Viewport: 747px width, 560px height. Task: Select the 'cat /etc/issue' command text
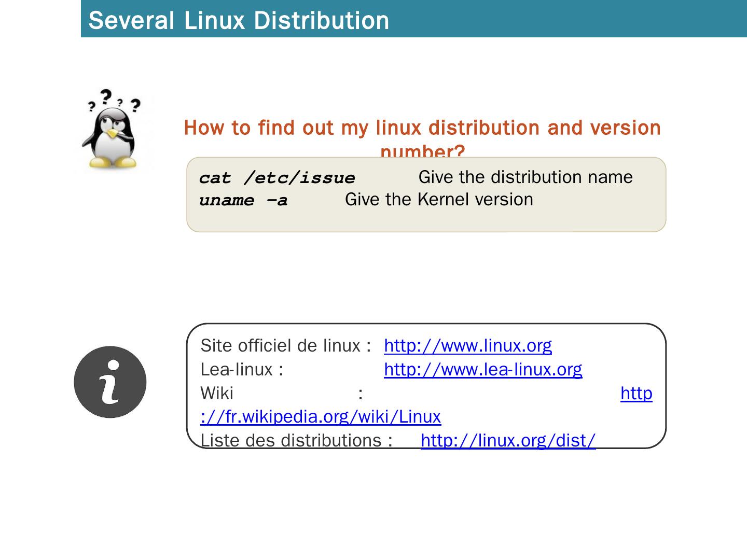(277, 178)
